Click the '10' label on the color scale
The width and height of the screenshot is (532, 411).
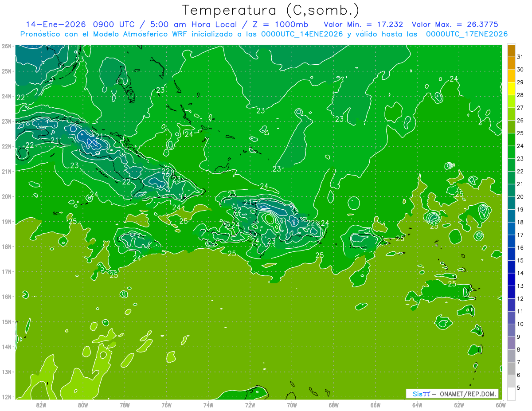click(x=520, y=324)
